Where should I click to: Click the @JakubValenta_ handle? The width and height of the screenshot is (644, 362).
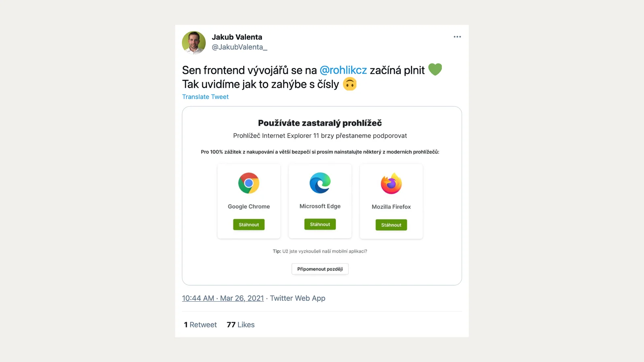pos(239,47)
